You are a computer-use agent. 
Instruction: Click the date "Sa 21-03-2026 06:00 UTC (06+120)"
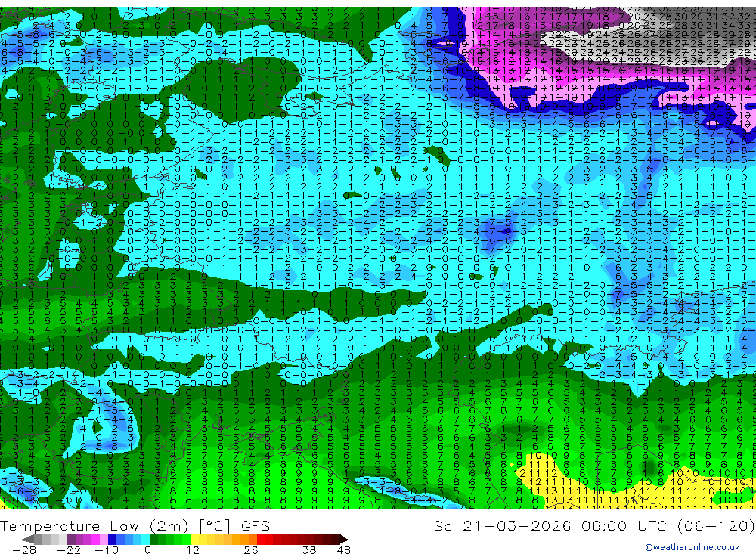click(x=594, y=525)
